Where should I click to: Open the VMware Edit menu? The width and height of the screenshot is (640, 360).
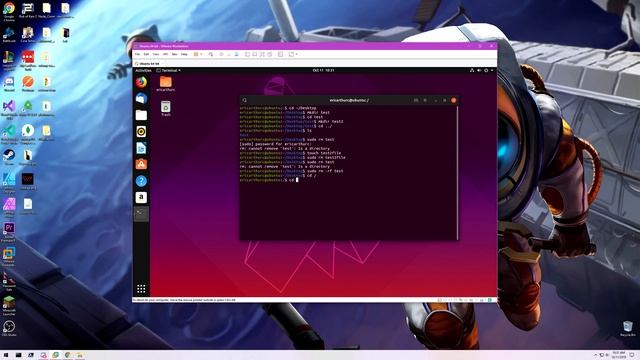(x=146, y=54)
